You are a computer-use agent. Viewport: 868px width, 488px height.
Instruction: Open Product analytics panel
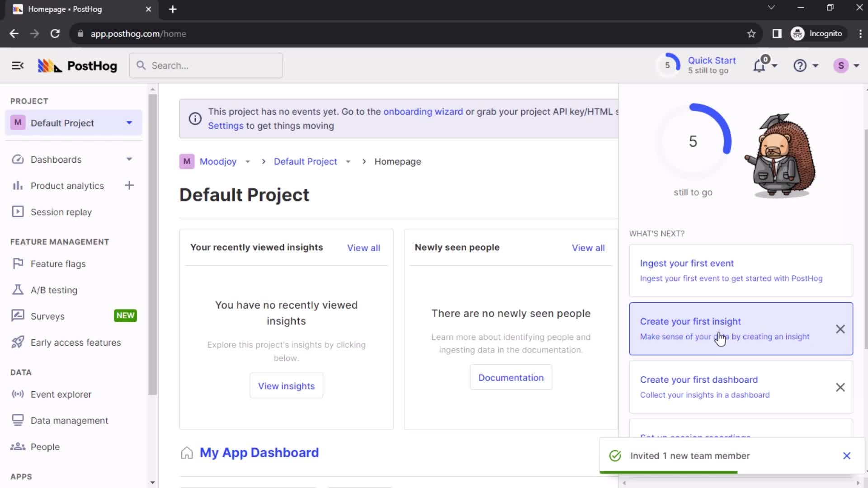(67, 185)
